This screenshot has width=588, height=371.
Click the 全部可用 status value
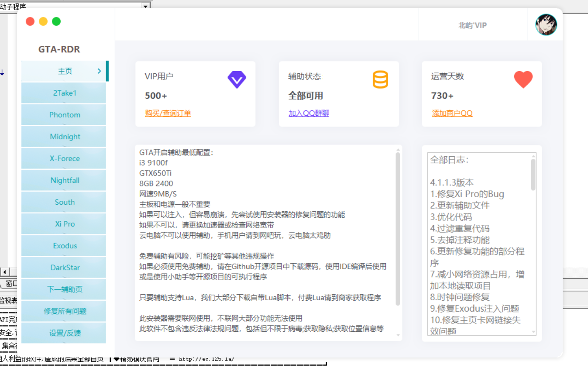point(306,96)
